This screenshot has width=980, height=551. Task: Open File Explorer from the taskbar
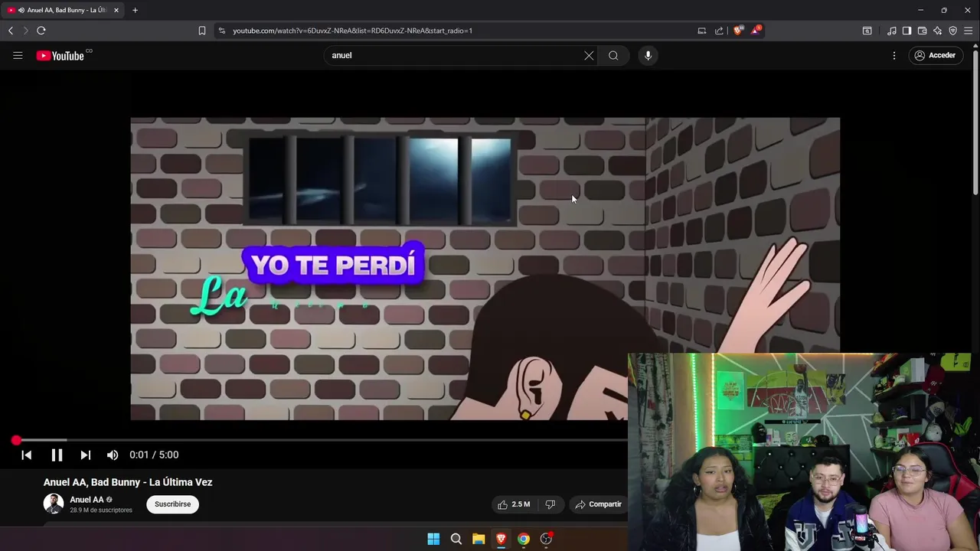pos(479,539)
